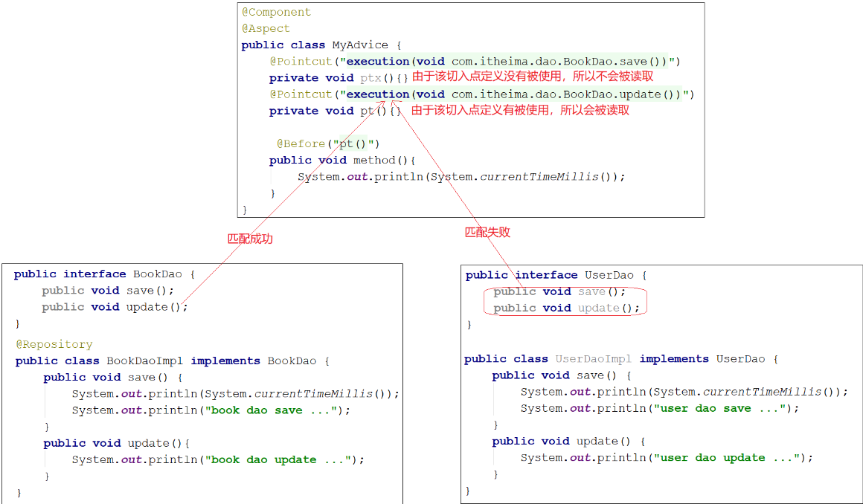Screen dimensions: 863x504
Task: Click the "user dao save ..." string
Action: coord(723,408)
